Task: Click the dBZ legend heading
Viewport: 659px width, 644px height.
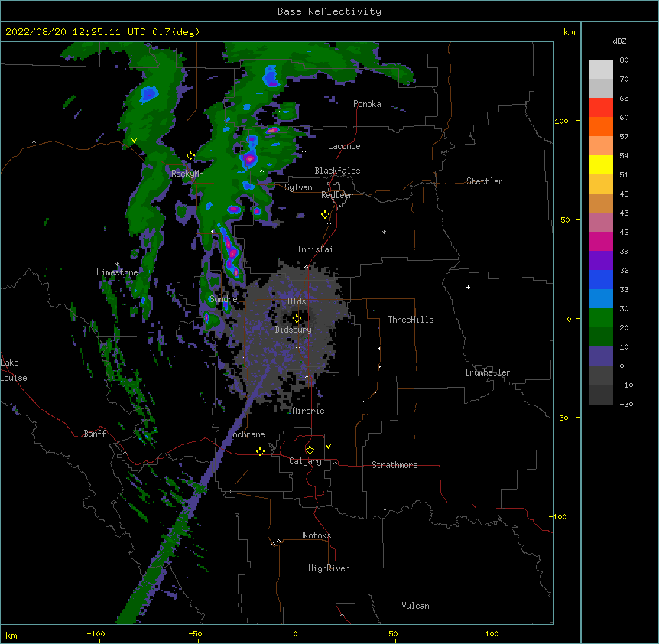Action: pos(619,41)
